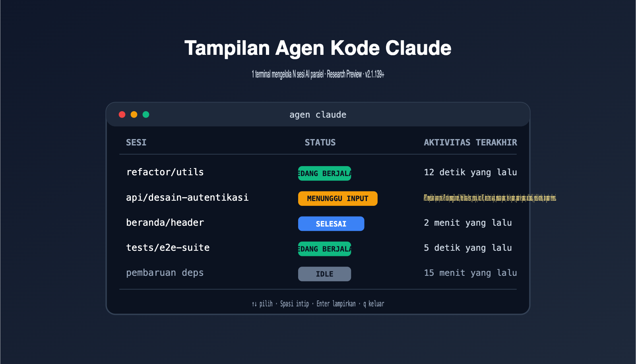Click the green maximize dot in title bar
Viewport: 636px width, 364px height.
tap(146, 114)
